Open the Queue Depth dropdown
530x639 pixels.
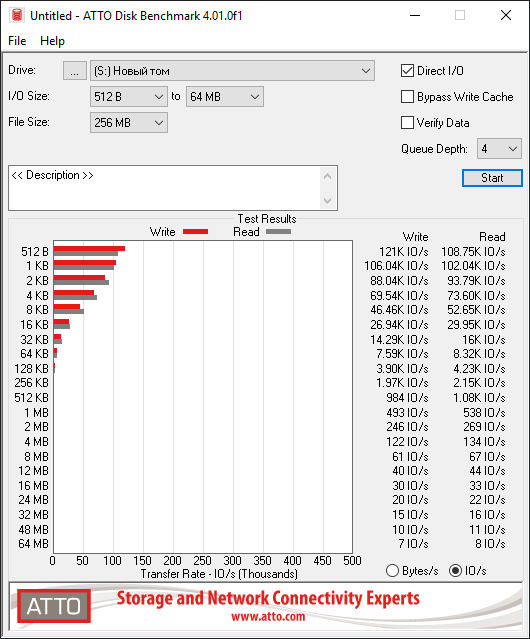click(499, 149)
